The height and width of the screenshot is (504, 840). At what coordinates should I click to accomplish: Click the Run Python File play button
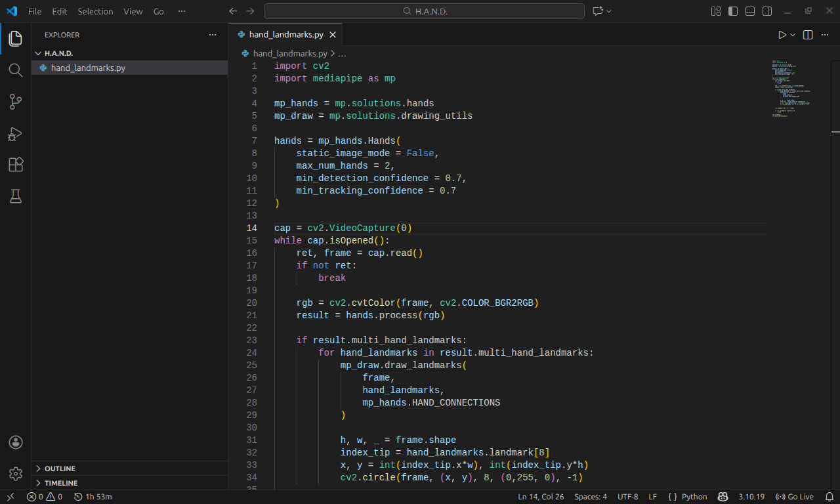click(782, 35)
